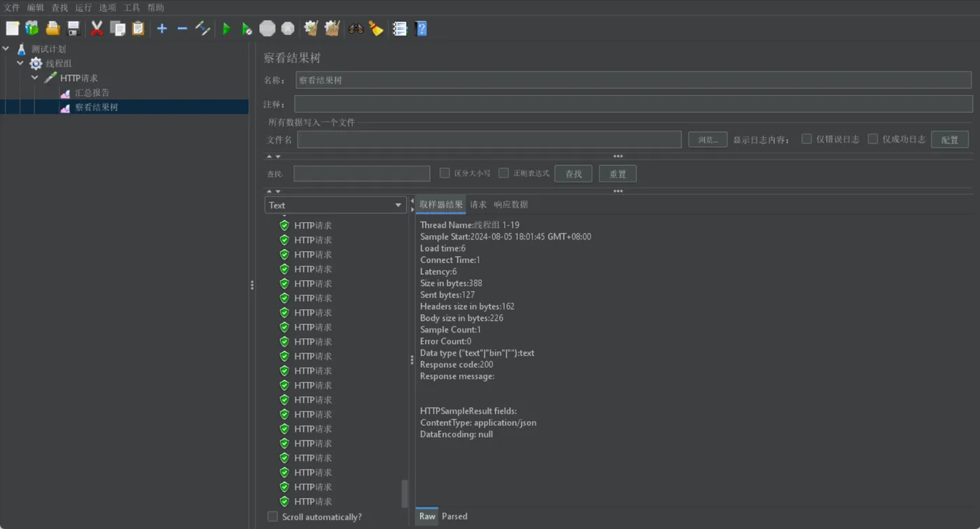
Task: Focus the 注释 input field
Action: (x=633, y=104)
